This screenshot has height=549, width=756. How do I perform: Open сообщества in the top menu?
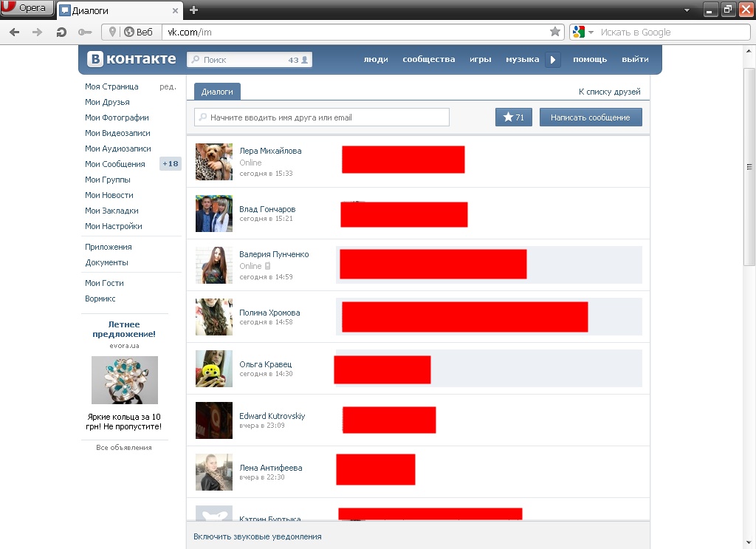429,59
